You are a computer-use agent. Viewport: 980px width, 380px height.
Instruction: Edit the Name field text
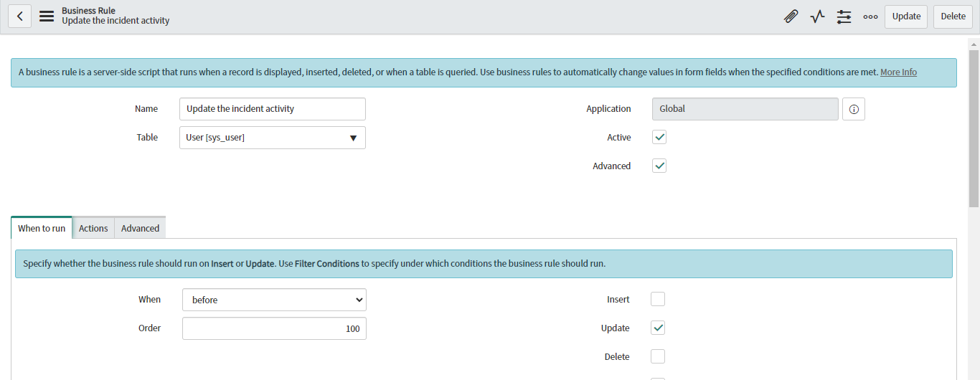point(272,109)
